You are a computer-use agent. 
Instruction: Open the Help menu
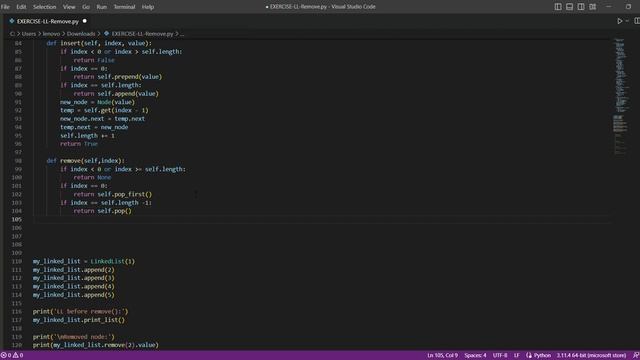coord(148,7)
